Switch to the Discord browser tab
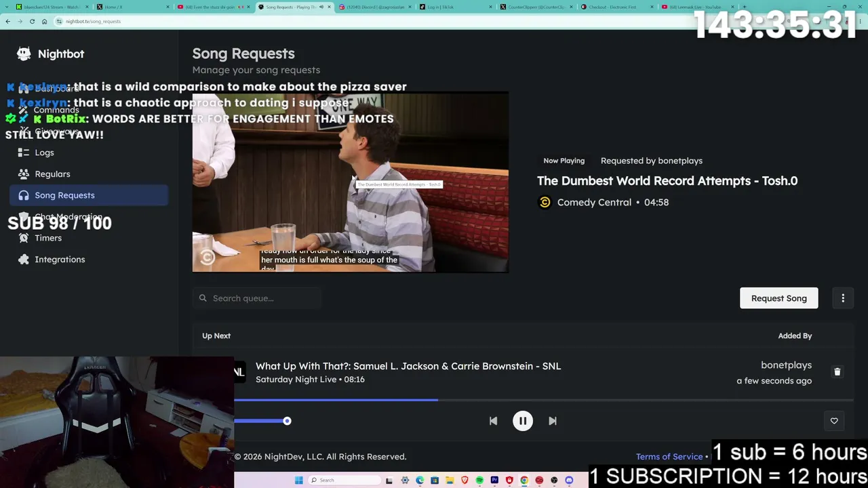The image size is (868, 488). (374, 7)
